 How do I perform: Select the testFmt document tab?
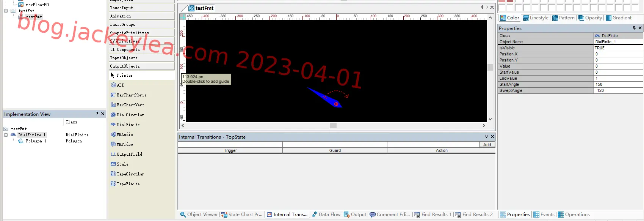coord(201,8)
